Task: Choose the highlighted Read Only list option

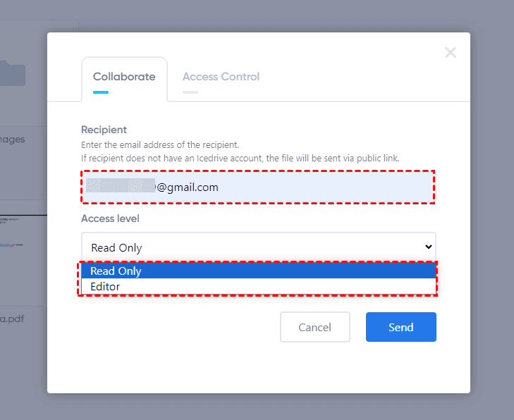Action: pos(257,271)
